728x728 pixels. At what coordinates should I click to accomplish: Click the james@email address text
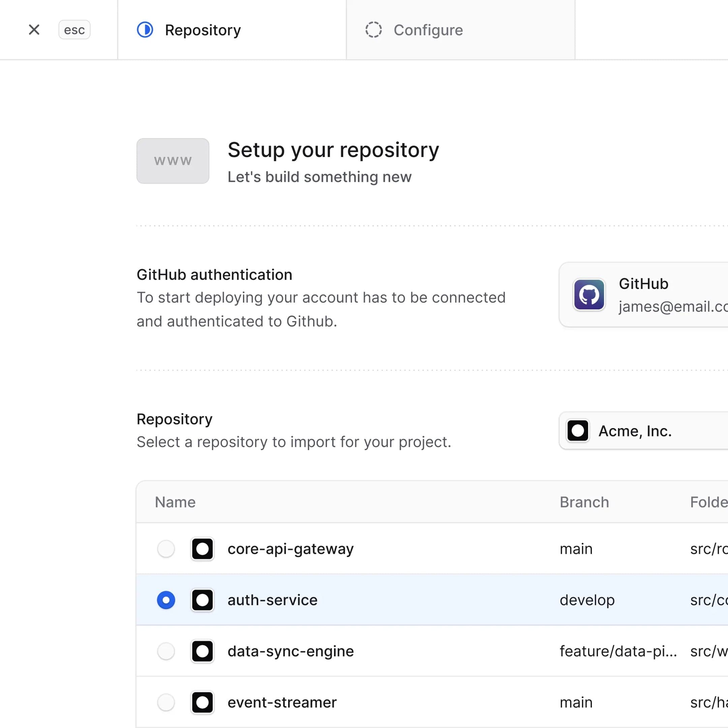(x=673, y=307)
